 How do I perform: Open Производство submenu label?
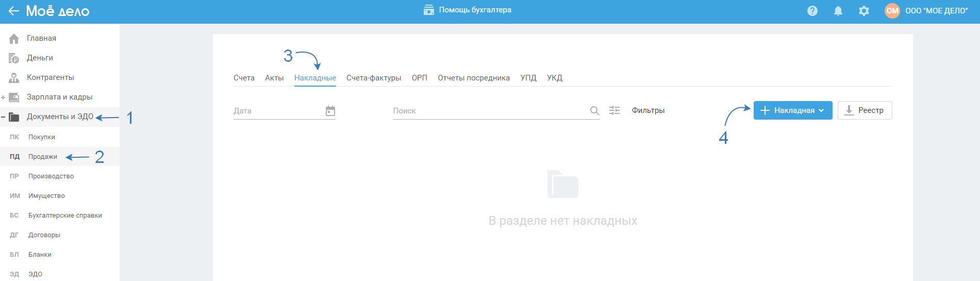pos(51,176)
